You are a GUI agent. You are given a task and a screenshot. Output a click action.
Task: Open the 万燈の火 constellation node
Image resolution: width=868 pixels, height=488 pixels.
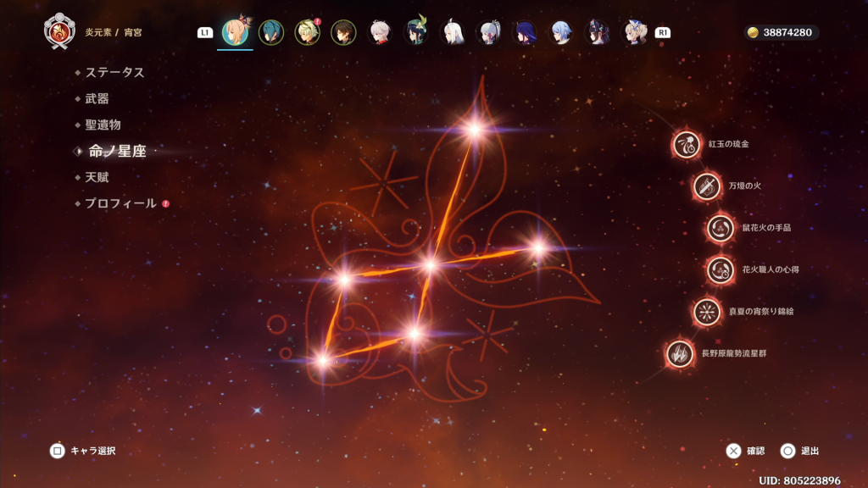click(x=707, y=186)
